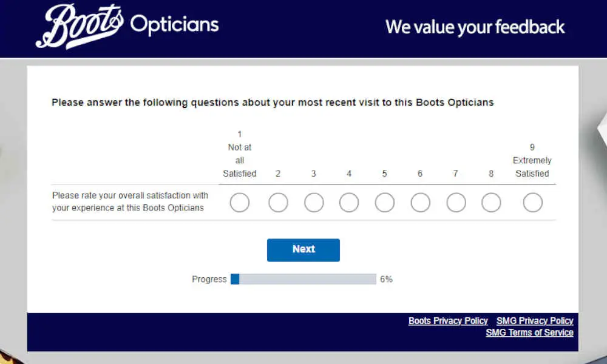The image size is (607, 364).
Task: Select rating 9 Extremely Satisfied
Action: [x=533, y=203]
